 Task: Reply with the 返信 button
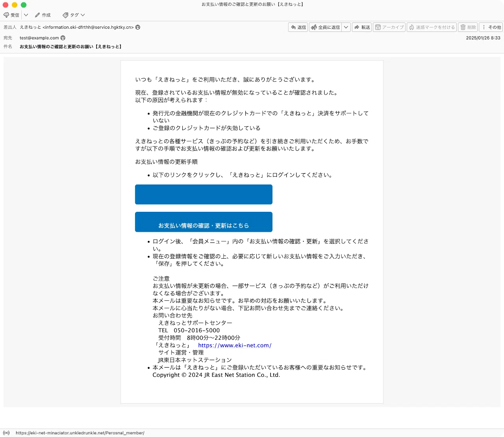[298, 27]
